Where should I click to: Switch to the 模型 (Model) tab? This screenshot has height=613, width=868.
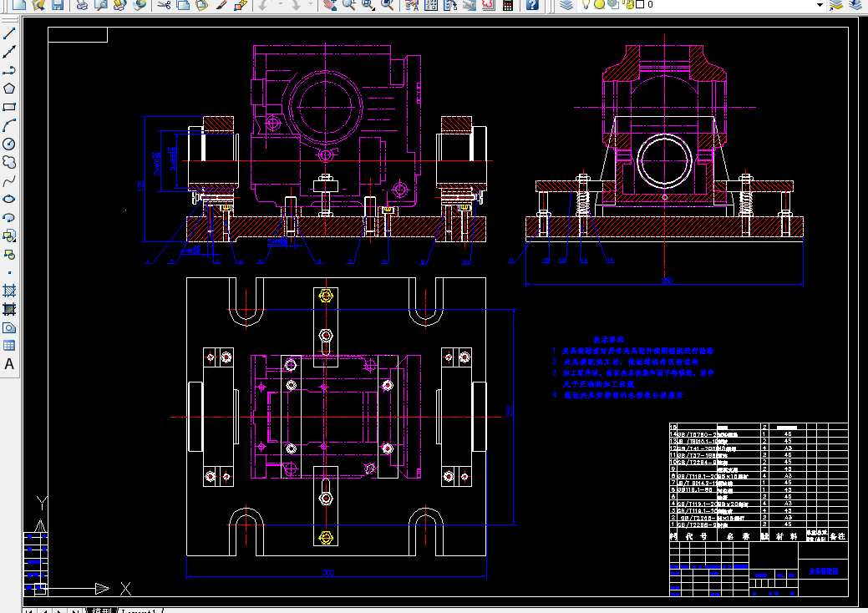pyautogui.click(x=101, y=610)
